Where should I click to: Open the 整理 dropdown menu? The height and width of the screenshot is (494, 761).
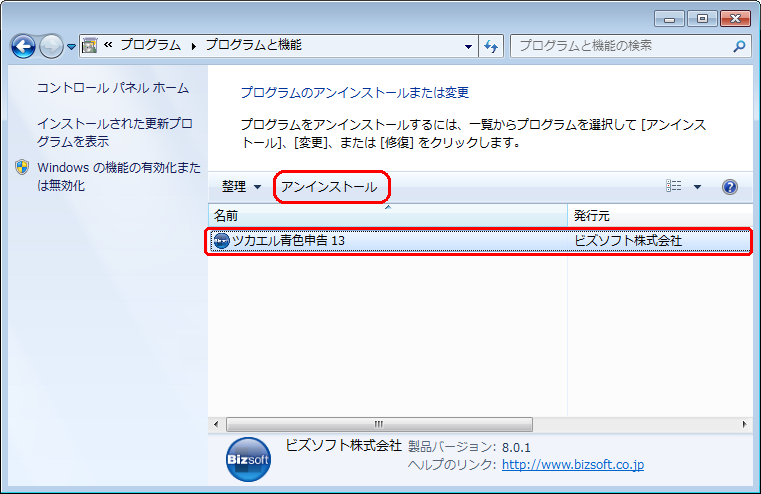(x=241, y=186)
